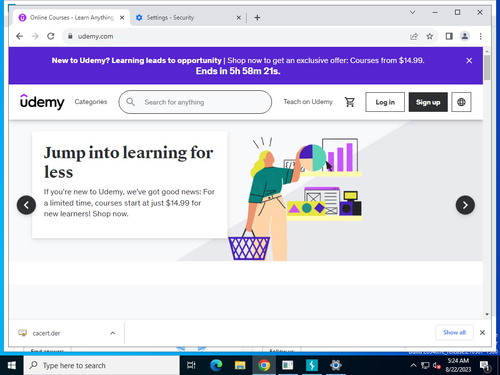Click the scrollbar down arrow

click(487, 314)
